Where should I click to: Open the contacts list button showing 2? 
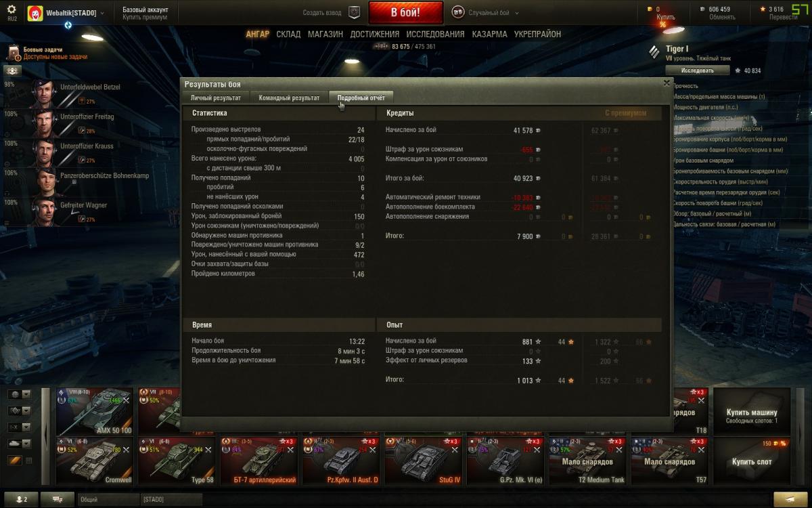pyautogui.click(x=21, y=499)
